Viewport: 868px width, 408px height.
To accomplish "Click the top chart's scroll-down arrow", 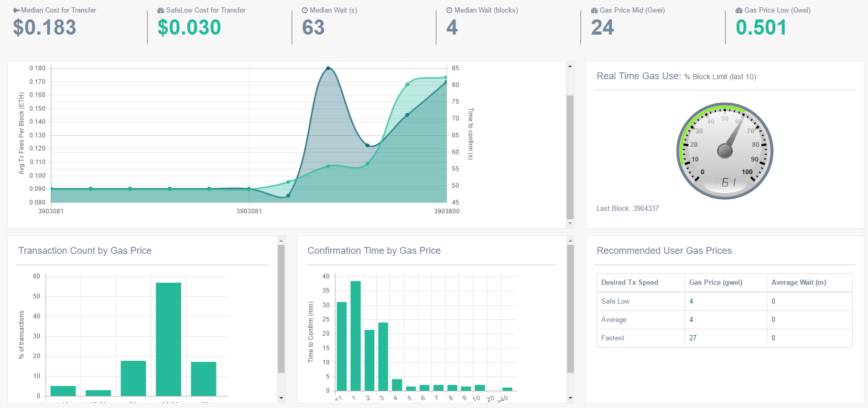I will [570, 223].
